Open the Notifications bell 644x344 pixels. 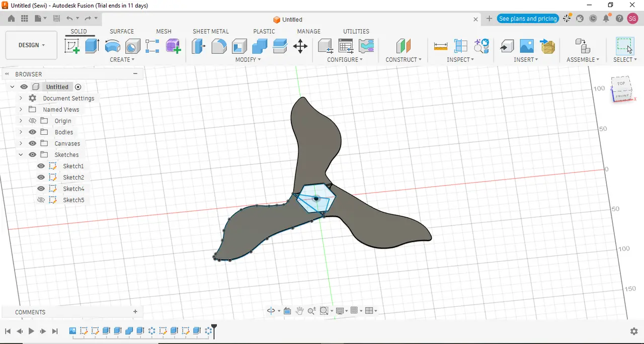pos(606,19)
